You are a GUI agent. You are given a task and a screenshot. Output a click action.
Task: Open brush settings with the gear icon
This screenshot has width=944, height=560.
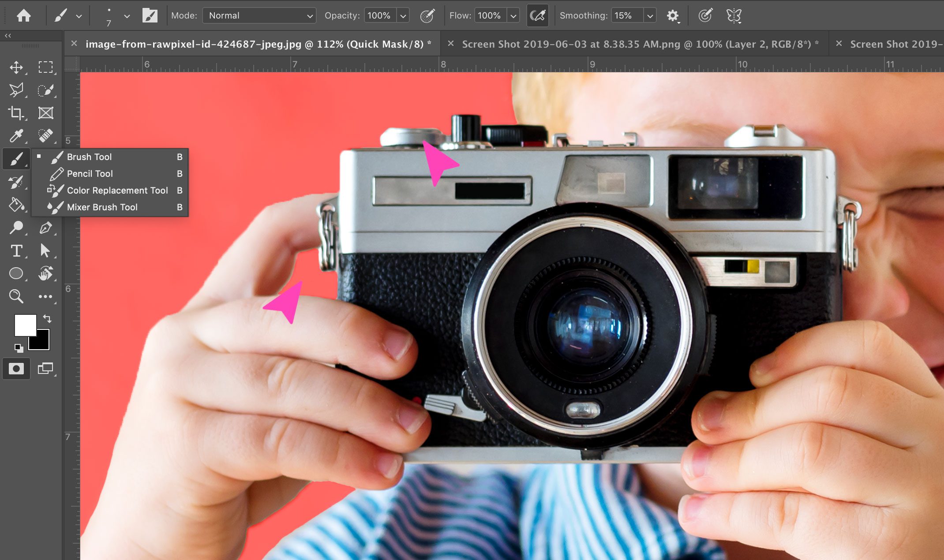[x=672, y=15]
